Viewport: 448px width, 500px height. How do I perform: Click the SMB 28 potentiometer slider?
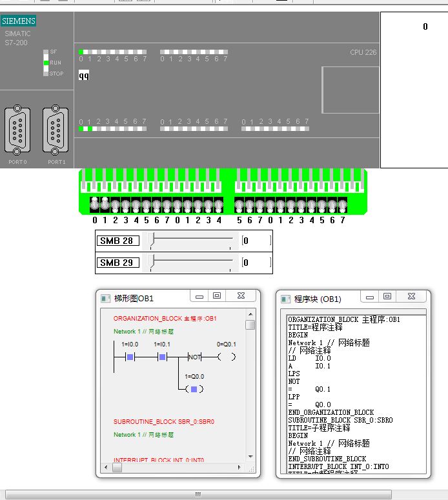coord(152,241)
